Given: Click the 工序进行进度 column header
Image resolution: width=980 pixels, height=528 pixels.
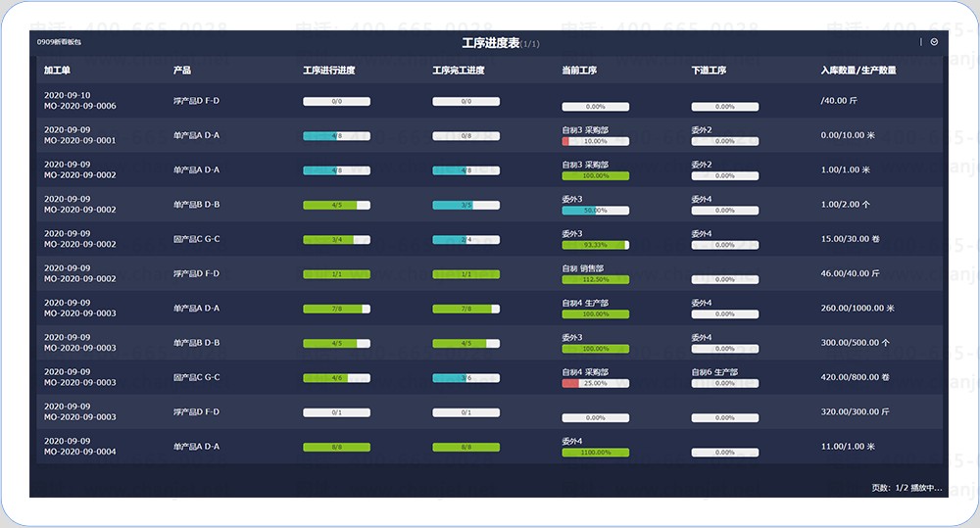Looking at the screenshot, I should click(x=328, y=70).
